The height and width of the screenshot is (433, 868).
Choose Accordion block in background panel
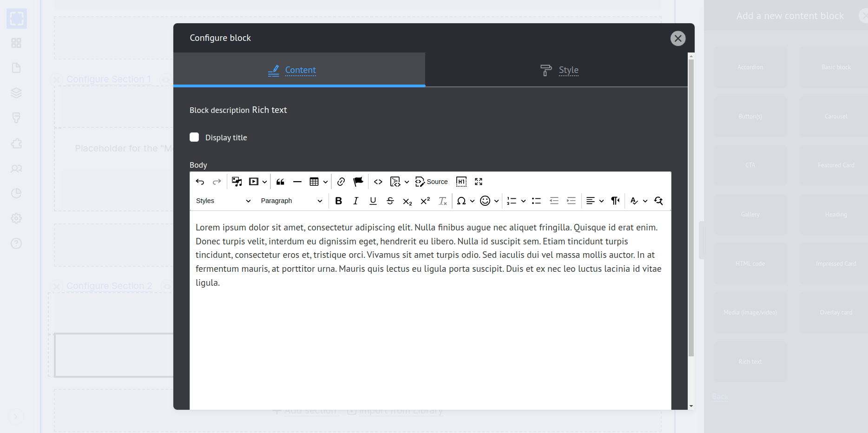click(750, 67)
